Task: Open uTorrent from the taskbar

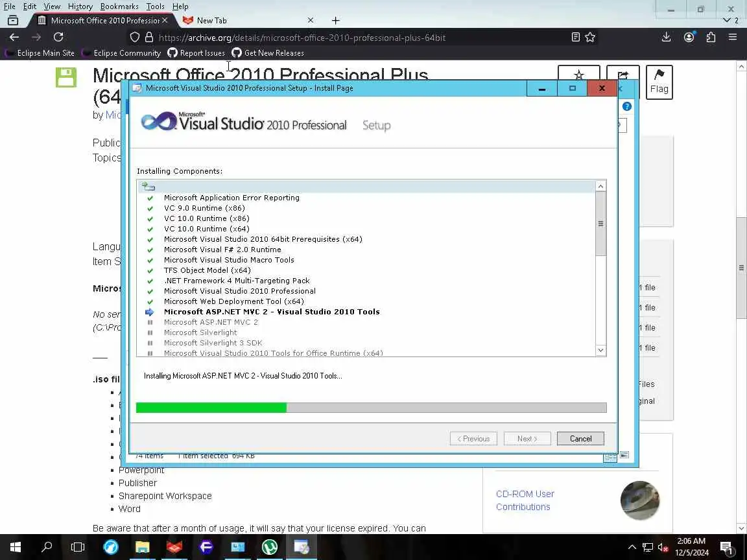Action: [x=270, y=547]
